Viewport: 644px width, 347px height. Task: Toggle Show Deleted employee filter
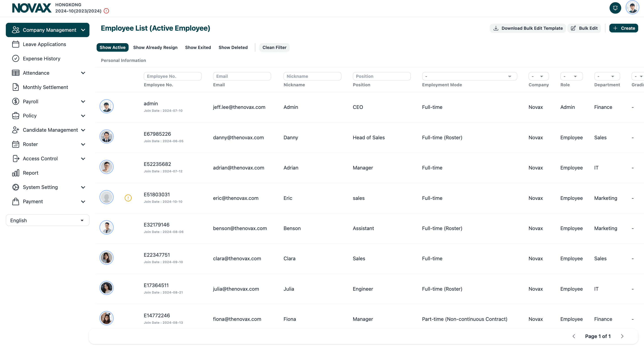233,47
